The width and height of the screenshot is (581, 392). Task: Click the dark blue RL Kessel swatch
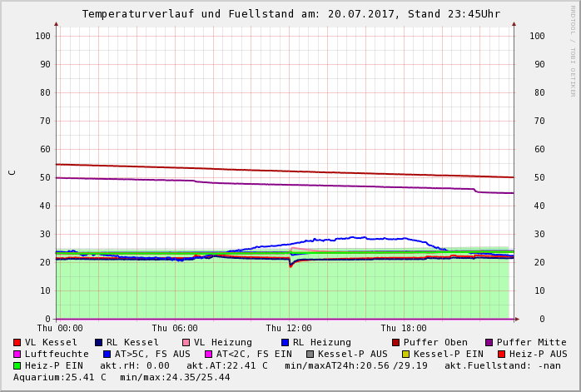pyautogui.click(x=98, y=343)
